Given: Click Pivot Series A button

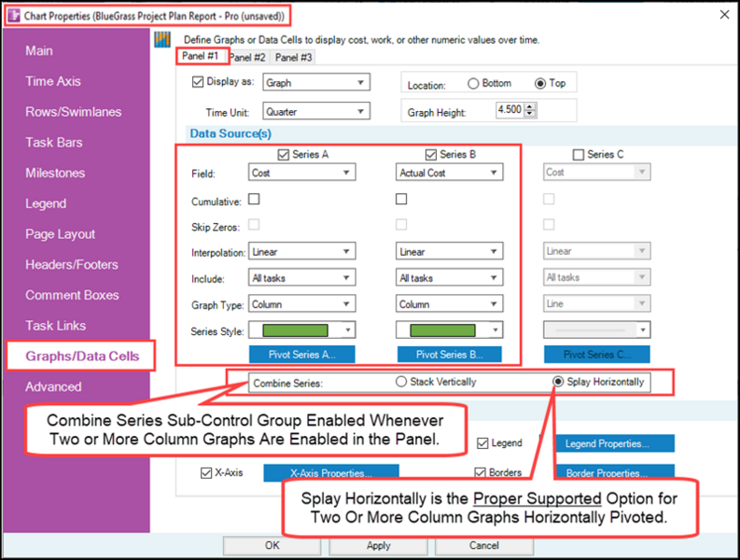Looking at the screenshot, I should tap(302, 354).
